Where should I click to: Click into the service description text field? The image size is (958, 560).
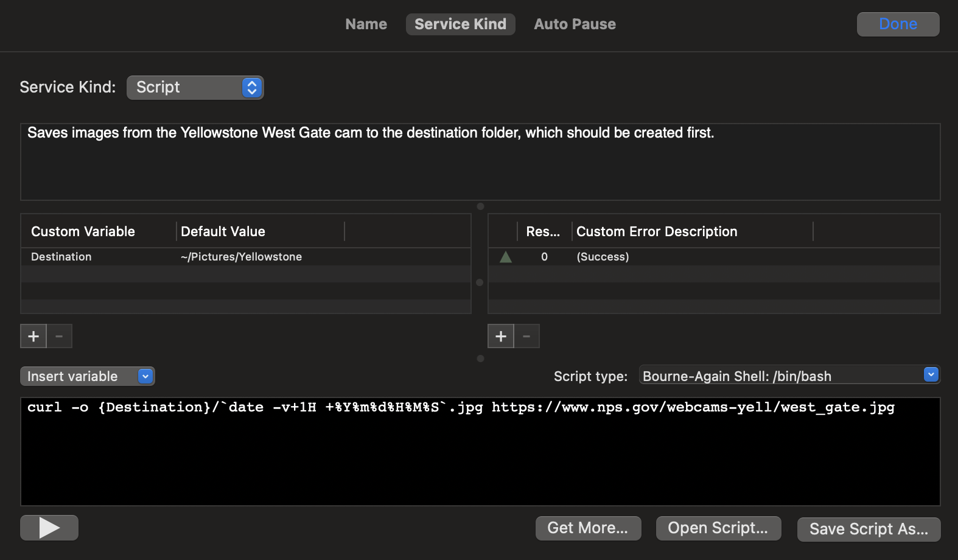click(x=480, y=162)
